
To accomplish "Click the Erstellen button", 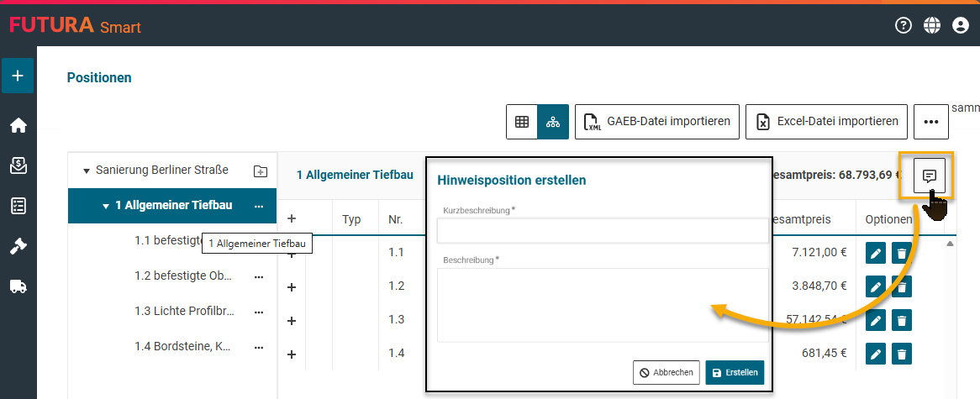I will click(x=735, y=372).
